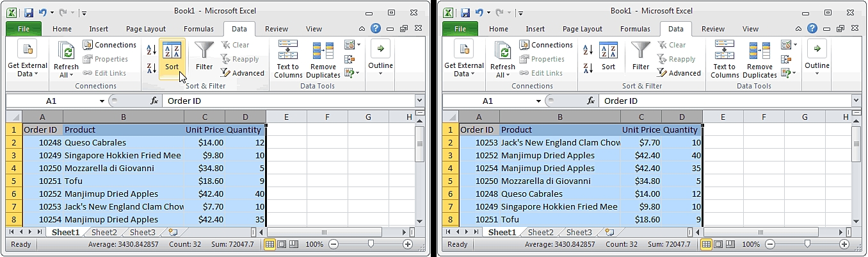Click insert function fx in left window

154,101
